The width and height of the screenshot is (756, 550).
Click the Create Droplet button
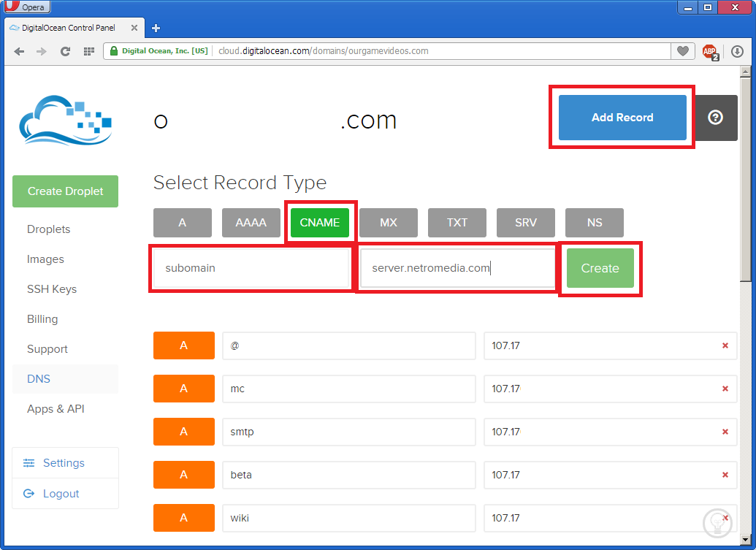tap(66, 191)
